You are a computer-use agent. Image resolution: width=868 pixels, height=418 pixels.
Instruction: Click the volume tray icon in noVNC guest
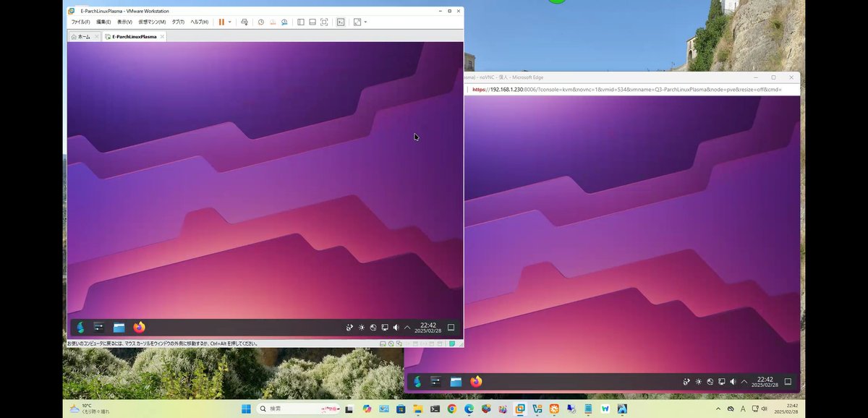point(733,382)
